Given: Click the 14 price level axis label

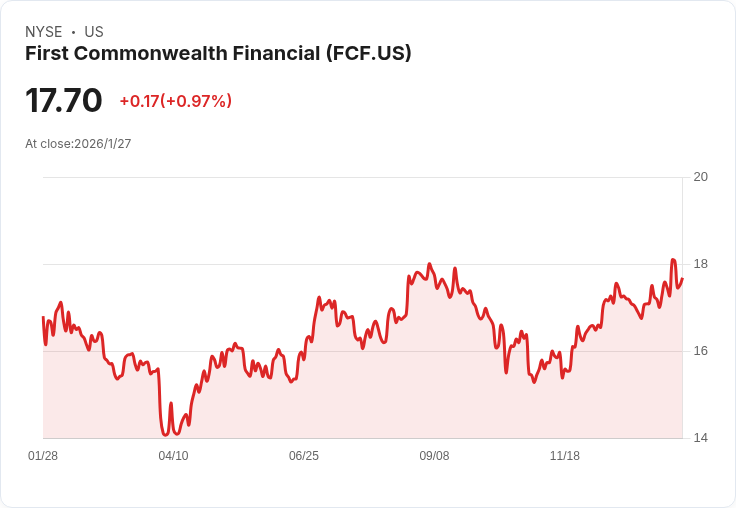Looking at the screenshot, I should [x=701, y=438].
